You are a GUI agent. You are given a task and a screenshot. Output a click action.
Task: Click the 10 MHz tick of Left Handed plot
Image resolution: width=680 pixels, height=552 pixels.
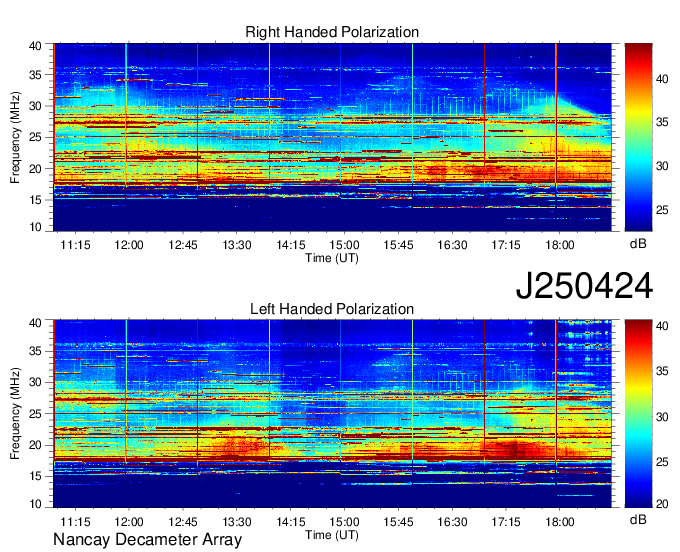(x=35, y=504)
